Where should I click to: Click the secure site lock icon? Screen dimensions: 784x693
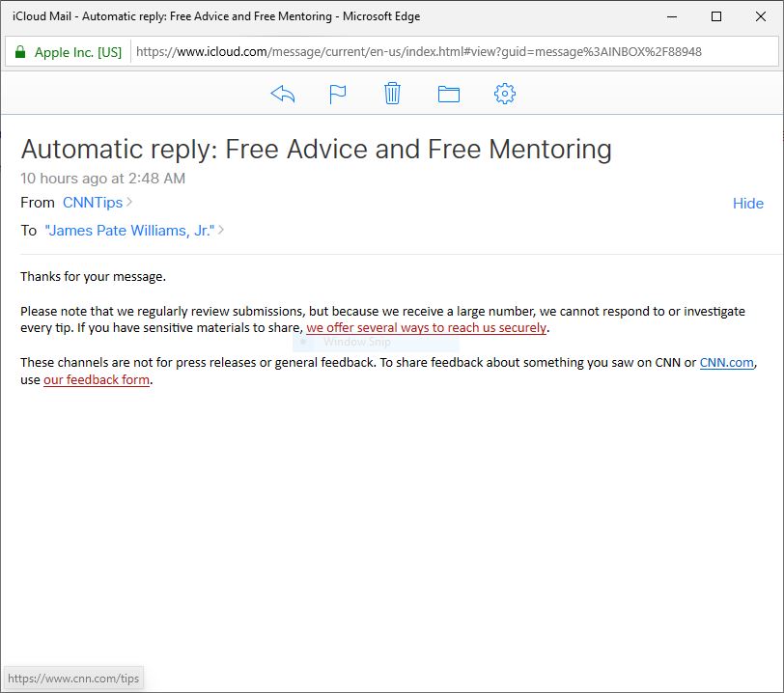(x=21, y=49)
